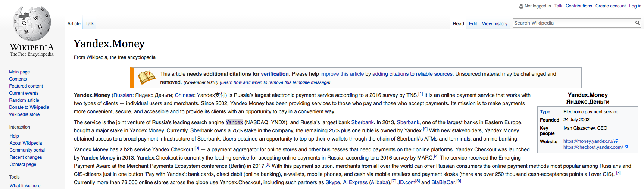
Task: Open the JD.com link
Action: [x=406, y=182]
